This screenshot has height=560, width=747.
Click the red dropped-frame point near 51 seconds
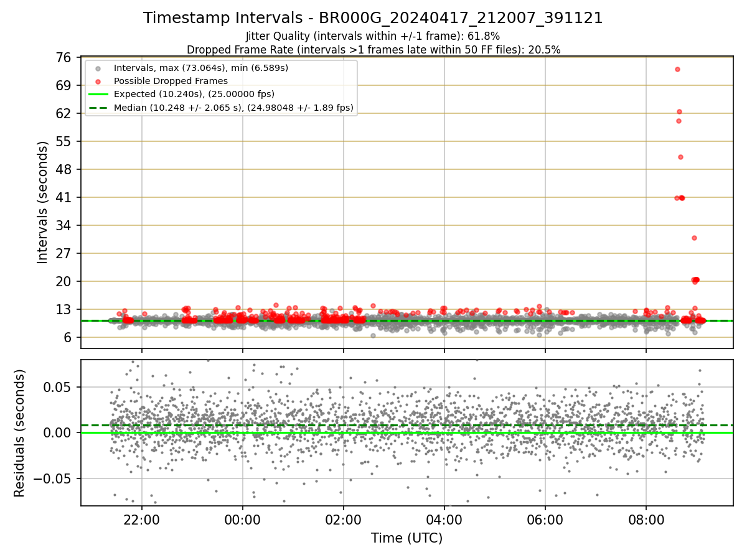(680, 157)
